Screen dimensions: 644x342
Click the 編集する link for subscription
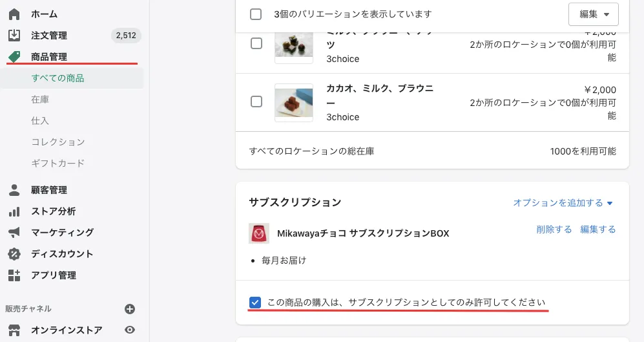[x=598, y=230]
